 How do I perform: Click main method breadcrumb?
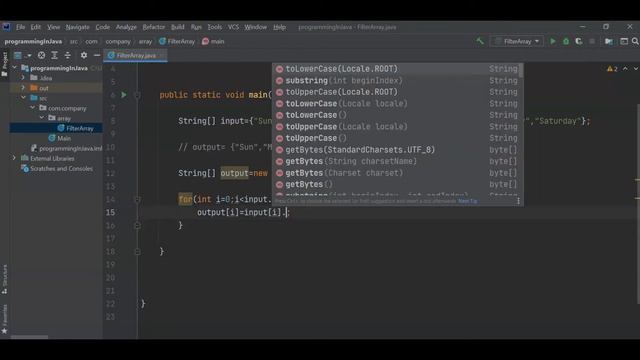(x=213, y=41)
